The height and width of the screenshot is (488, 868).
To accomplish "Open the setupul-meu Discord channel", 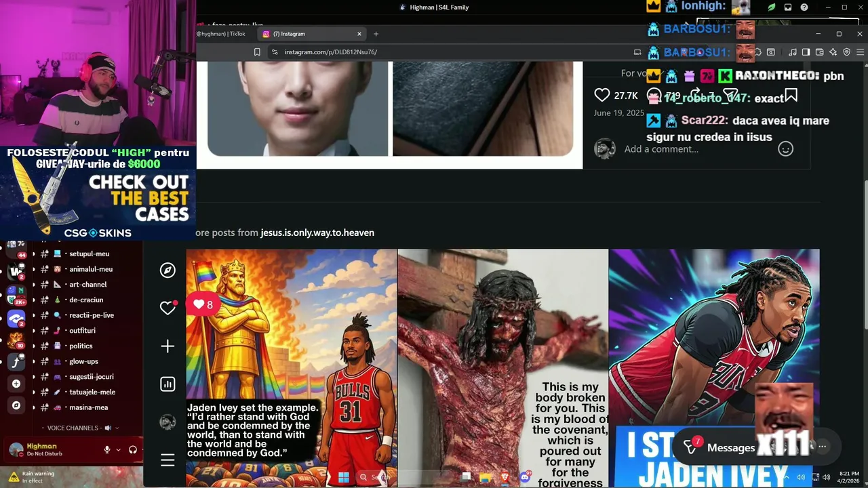I will 90,253.
